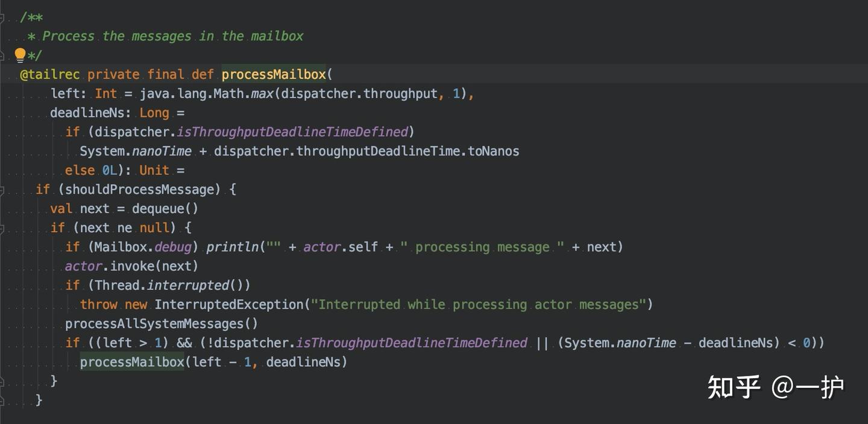
Task: Click the InterruptedException class name
Action: [x=229, y=305]
